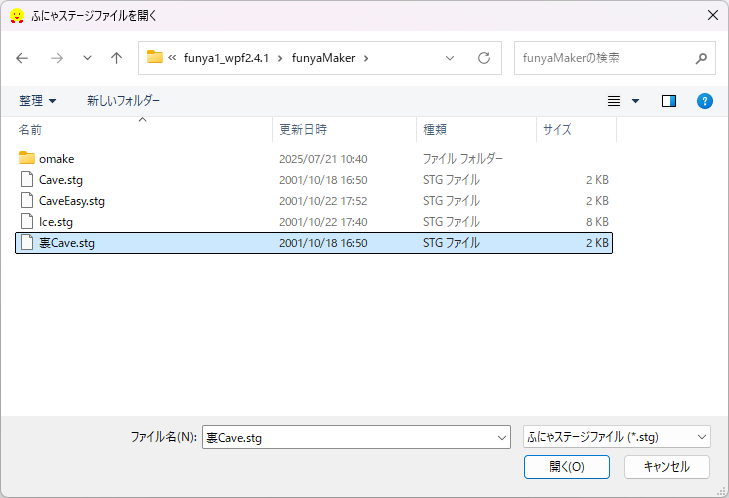Screen dimensions: 729x498
Task: Open address bar history dropdown
Action: [x=450, y=58]
